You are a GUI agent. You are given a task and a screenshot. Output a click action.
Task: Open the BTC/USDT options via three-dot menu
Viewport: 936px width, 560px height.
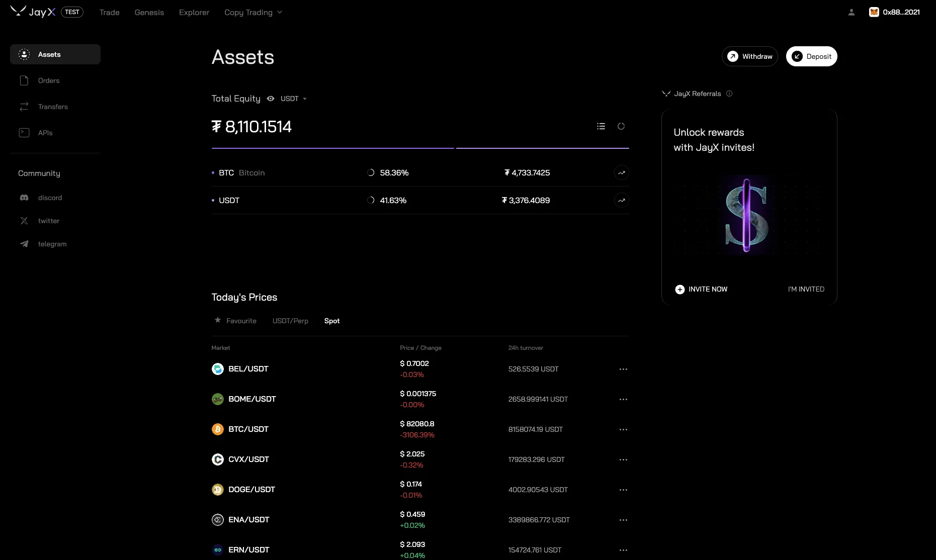click(624, 429)
